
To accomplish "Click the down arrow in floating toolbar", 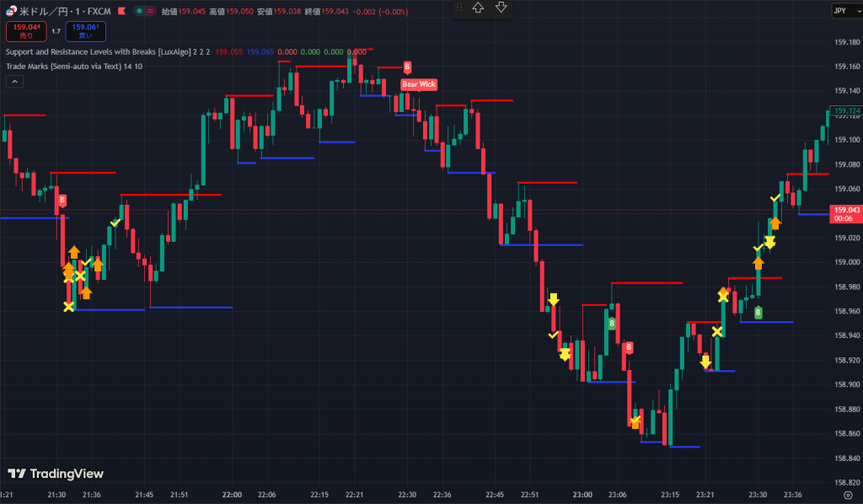I will pos(501,8).
